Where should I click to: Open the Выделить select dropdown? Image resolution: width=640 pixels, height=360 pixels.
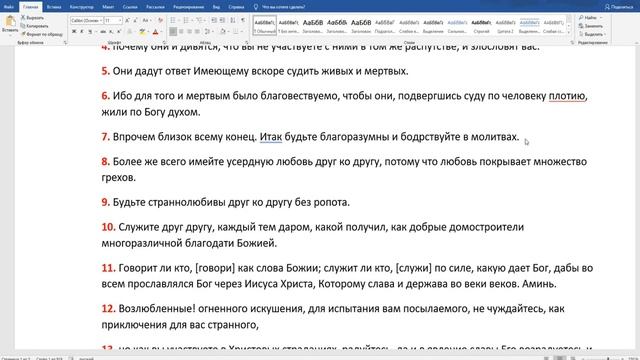click(592, 34)
